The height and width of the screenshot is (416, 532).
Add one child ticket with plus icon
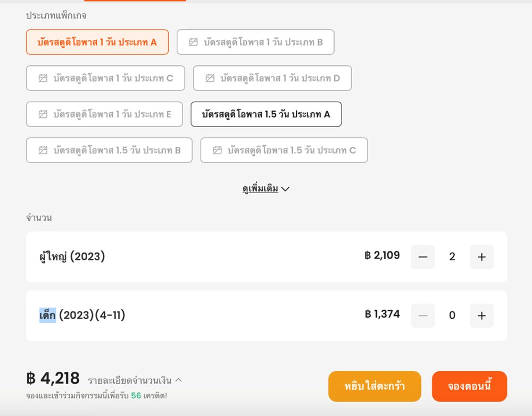tap(481, 315)
